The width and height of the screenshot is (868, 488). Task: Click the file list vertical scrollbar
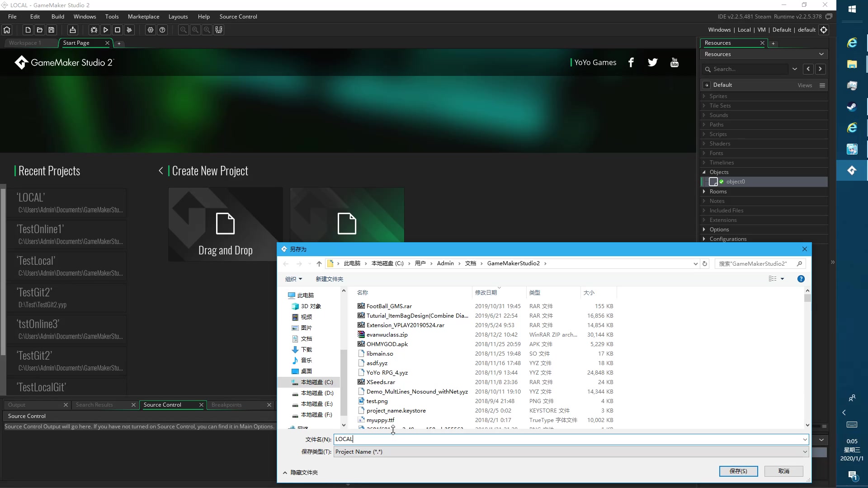807,361
